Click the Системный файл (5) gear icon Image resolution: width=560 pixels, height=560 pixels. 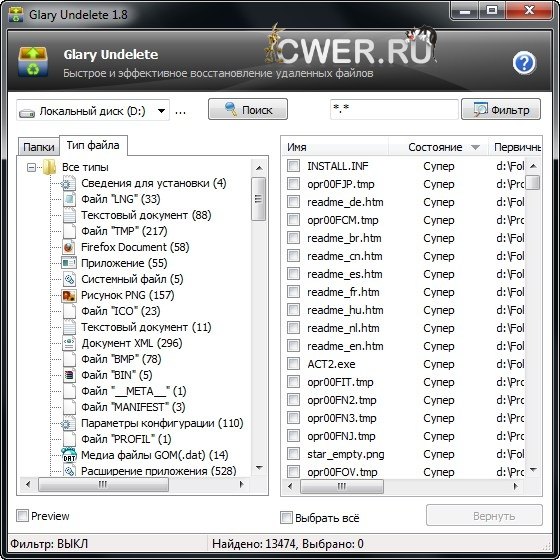point(69,279)
